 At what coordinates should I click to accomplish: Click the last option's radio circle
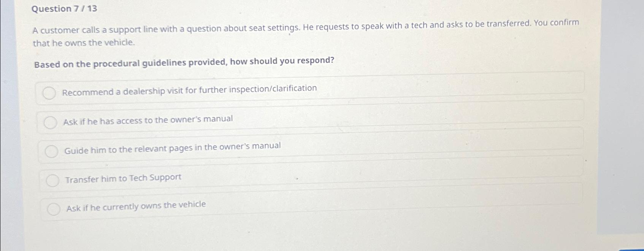tap(54, 208)
